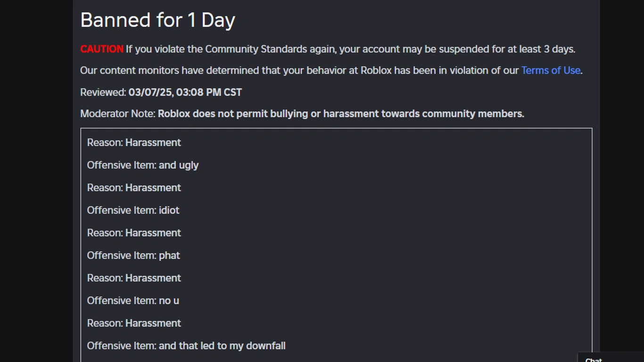The image size is (644, 362).
Task: Select 'and that led to my downfall' entry
Action: pyautogui.click(x=186, y=346)
